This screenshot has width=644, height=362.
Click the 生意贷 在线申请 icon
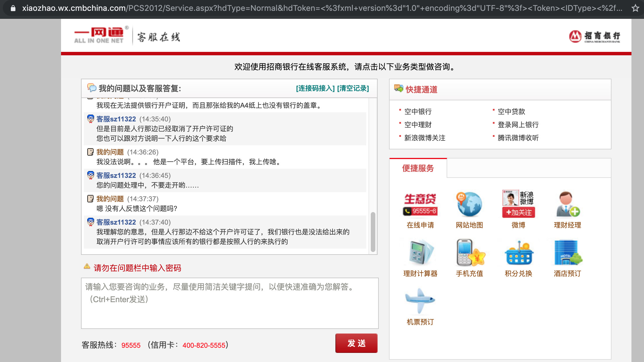[420, 204]
